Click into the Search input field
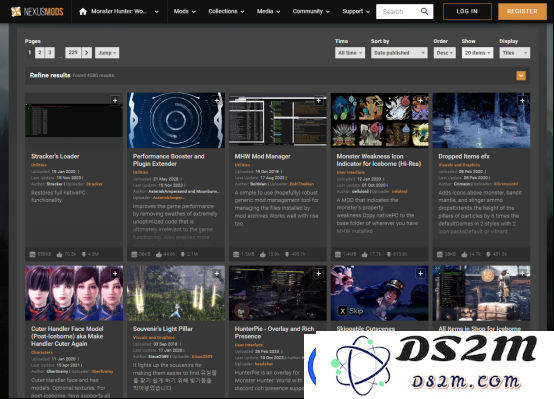 coord(398,11)
